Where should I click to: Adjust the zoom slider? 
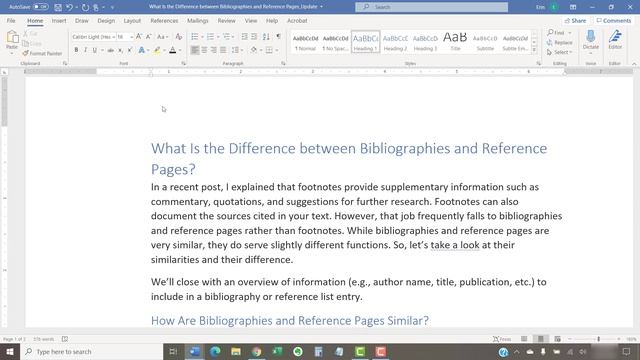pos(599,339)
